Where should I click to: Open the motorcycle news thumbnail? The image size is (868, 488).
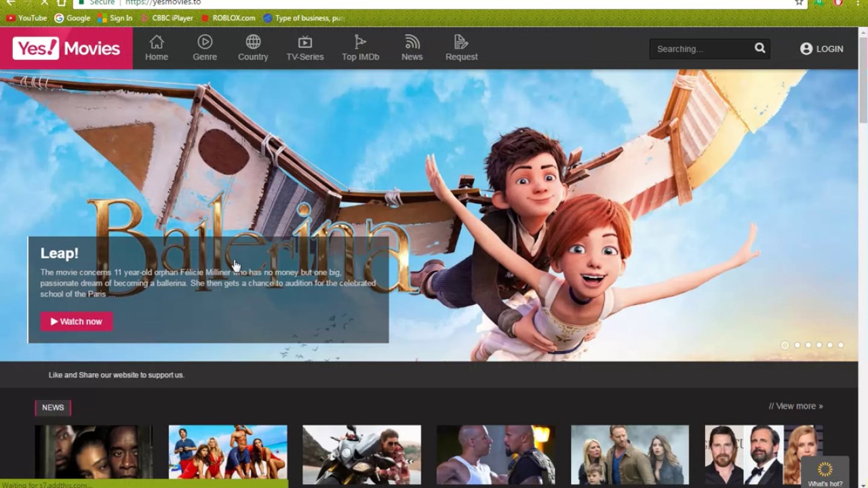tap(361, 453)
